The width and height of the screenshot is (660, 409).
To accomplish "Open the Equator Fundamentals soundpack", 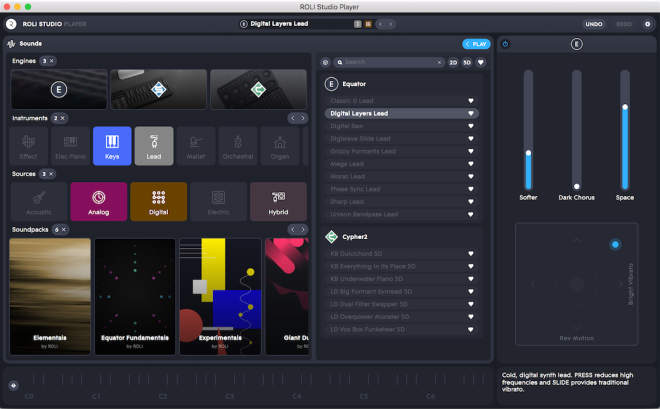I will (x=135, y=296).
